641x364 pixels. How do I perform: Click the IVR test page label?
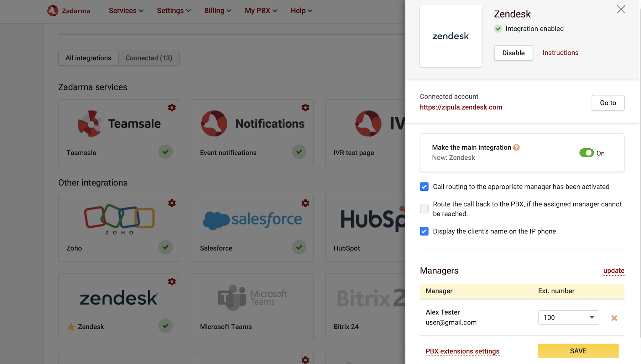point(354,153)
